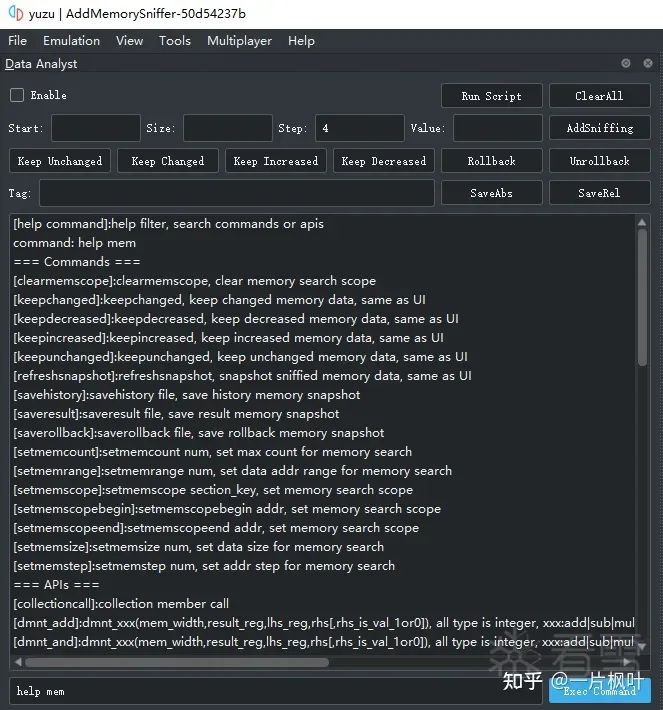Click the vertical scrollbar up arrow
Screen dimensions: 663x710
642,222
